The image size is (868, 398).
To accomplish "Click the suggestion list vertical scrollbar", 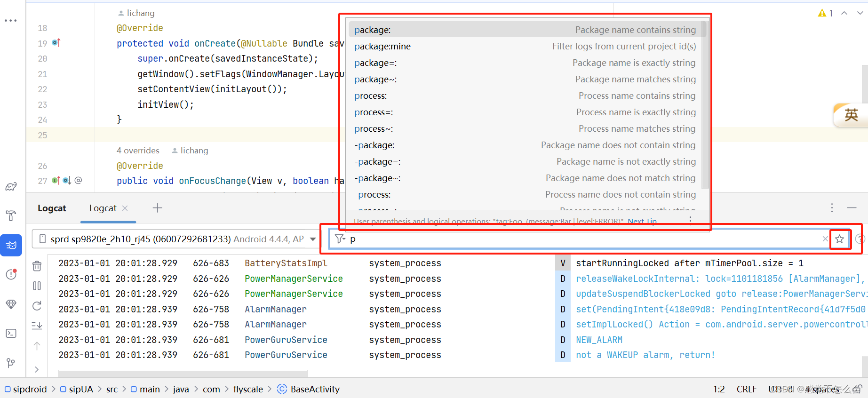I will click(704, 104).
